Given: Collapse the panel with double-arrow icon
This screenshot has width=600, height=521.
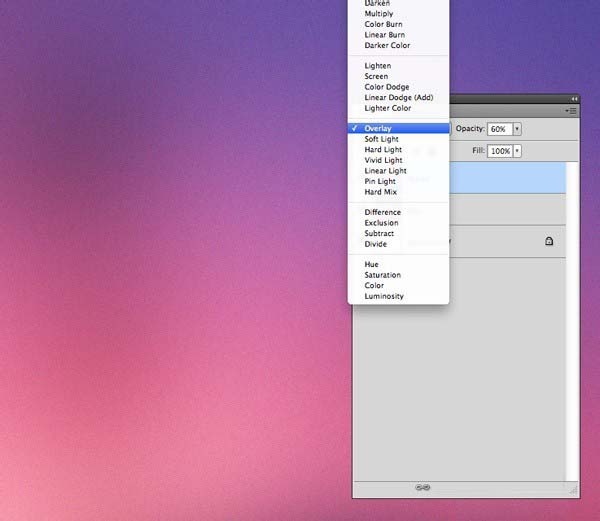Looking at the screenshot, I should pos(574,99).
